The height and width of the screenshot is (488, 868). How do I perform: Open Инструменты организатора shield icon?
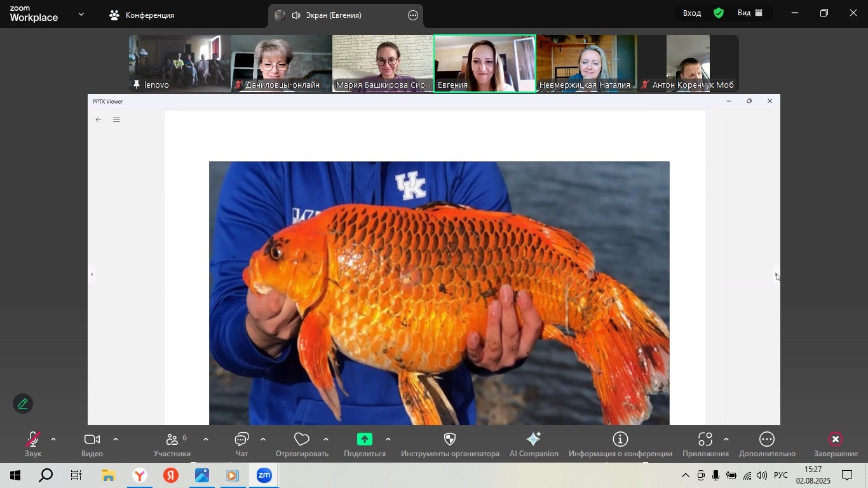pos(450,440)
